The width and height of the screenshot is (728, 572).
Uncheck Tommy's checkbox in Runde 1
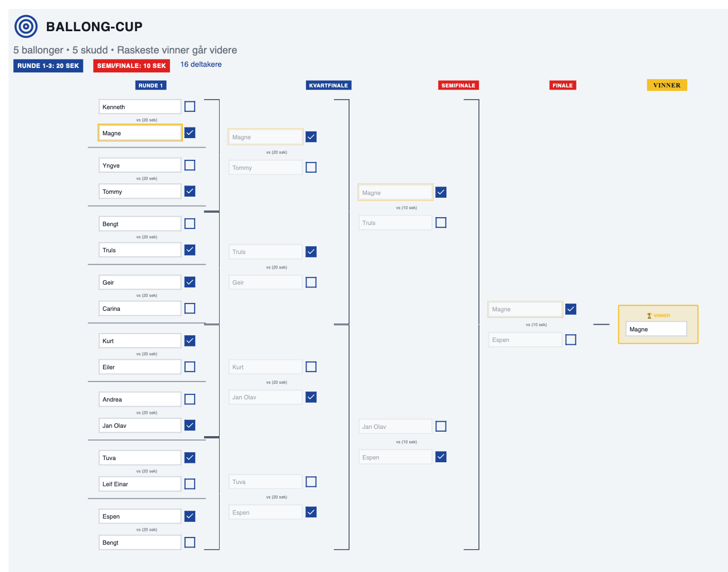190,191
